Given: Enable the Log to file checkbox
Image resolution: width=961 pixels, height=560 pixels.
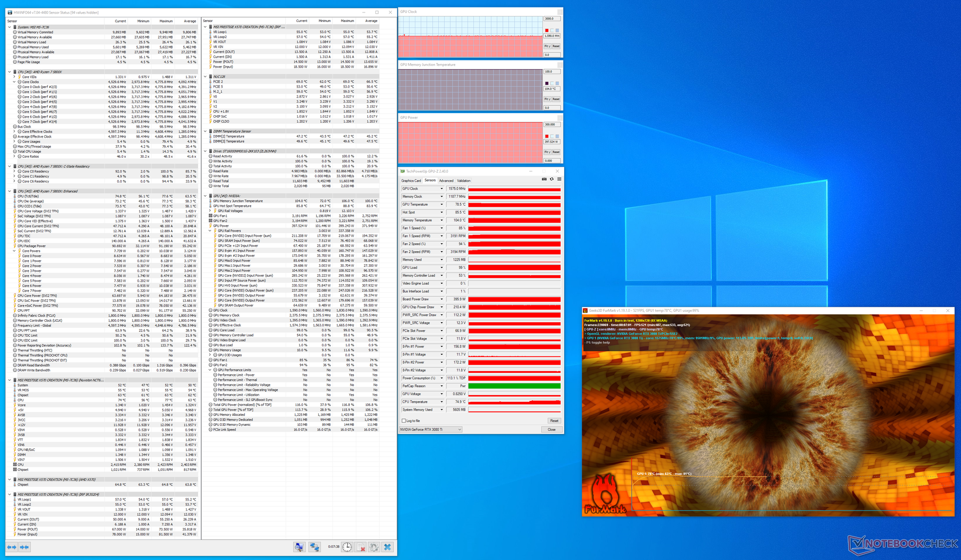Looking at the screenshot, I should coord(404,421).
